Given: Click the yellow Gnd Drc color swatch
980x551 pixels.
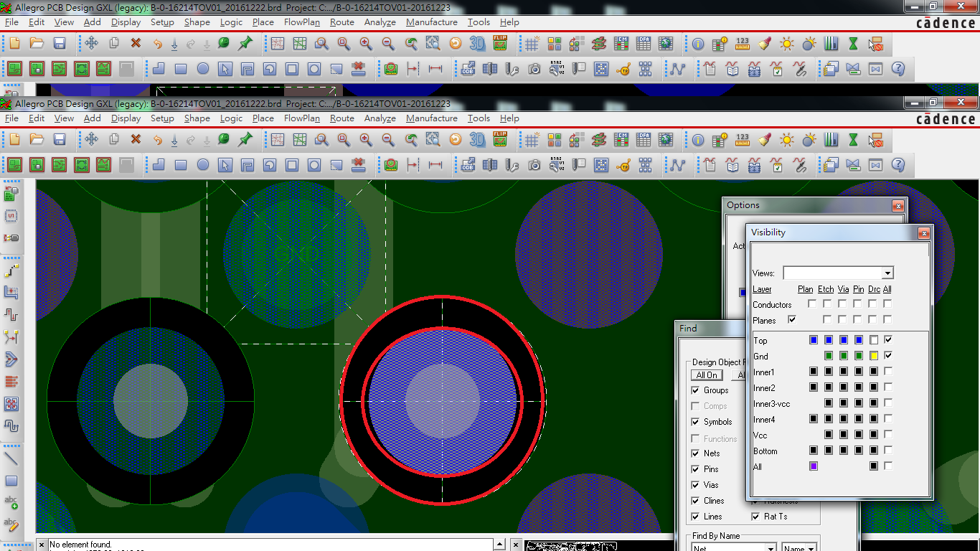Looking at the screenshot, I should (873, 356).
